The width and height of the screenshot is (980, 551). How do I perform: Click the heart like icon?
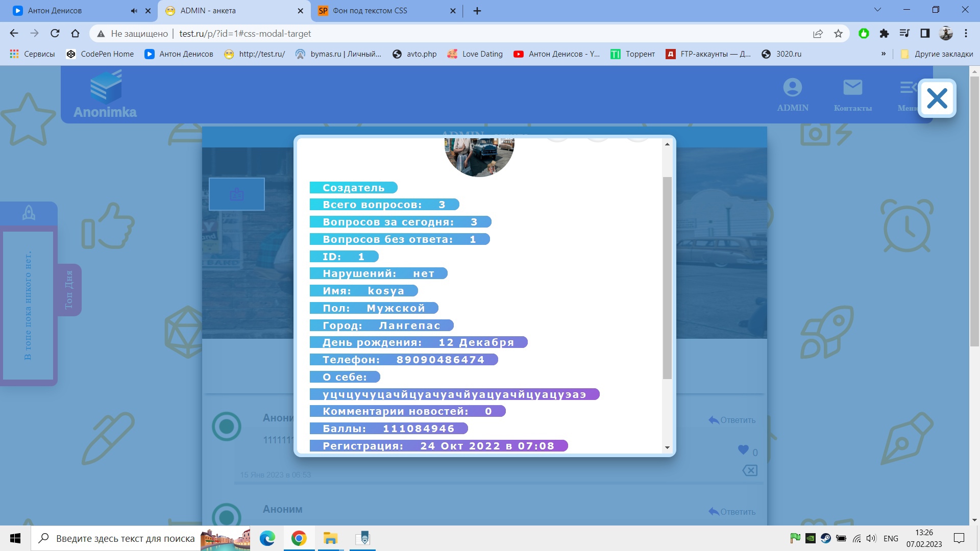[x=743, y=450]
